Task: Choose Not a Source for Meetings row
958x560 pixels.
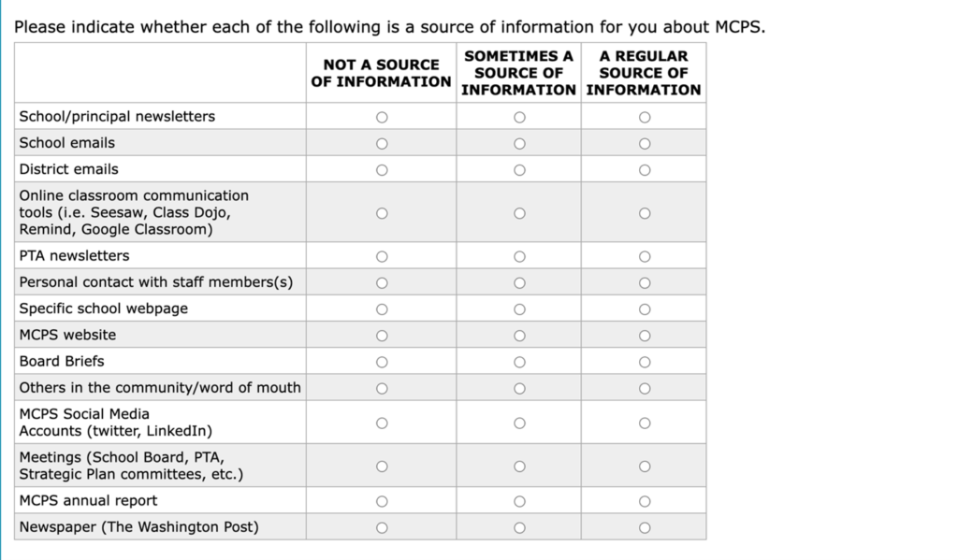Action: [x=382, y=466]
